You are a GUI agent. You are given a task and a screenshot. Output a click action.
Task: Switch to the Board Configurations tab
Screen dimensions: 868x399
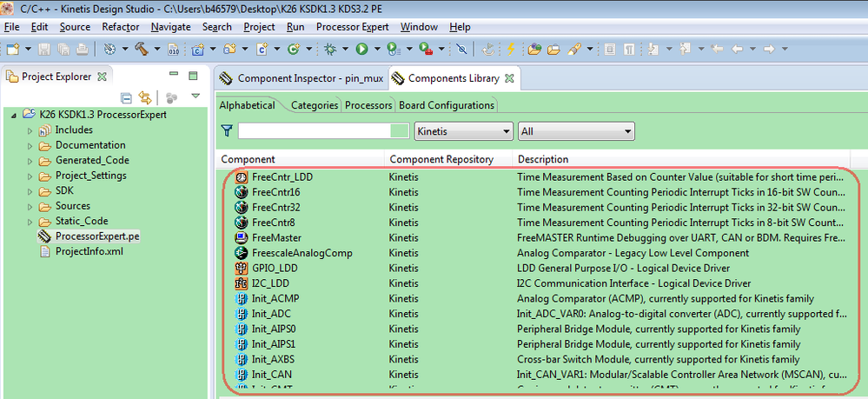click(447, 104)
